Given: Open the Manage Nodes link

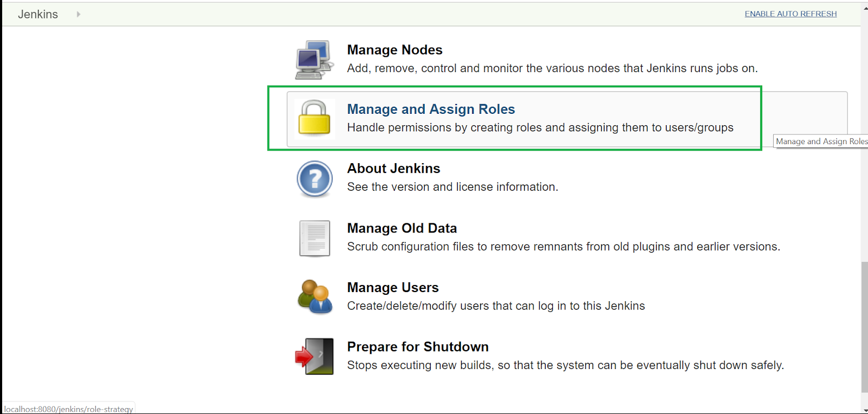Looking at the screenshot, I should pos(395,50).
